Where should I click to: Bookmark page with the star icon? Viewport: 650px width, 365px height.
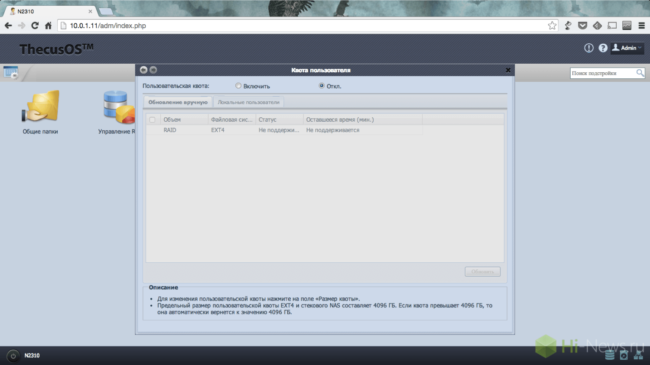point(552,26)
